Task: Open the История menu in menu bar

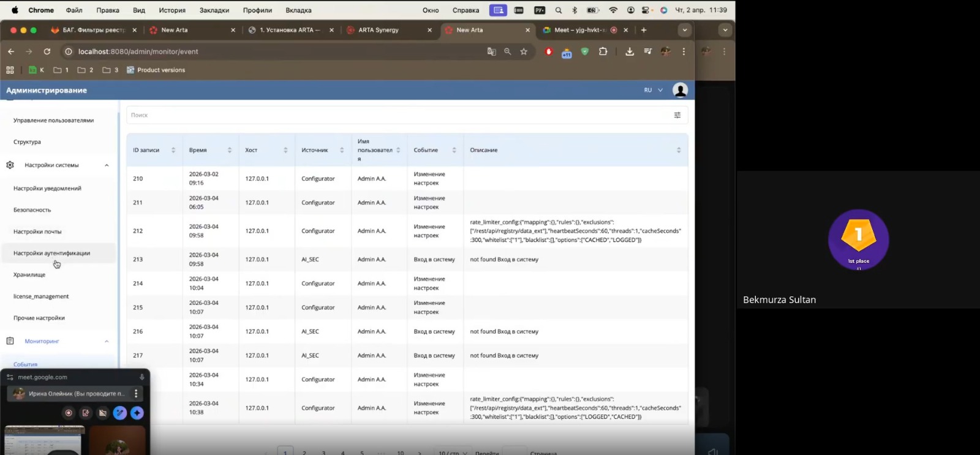Action: pos(172,10)
